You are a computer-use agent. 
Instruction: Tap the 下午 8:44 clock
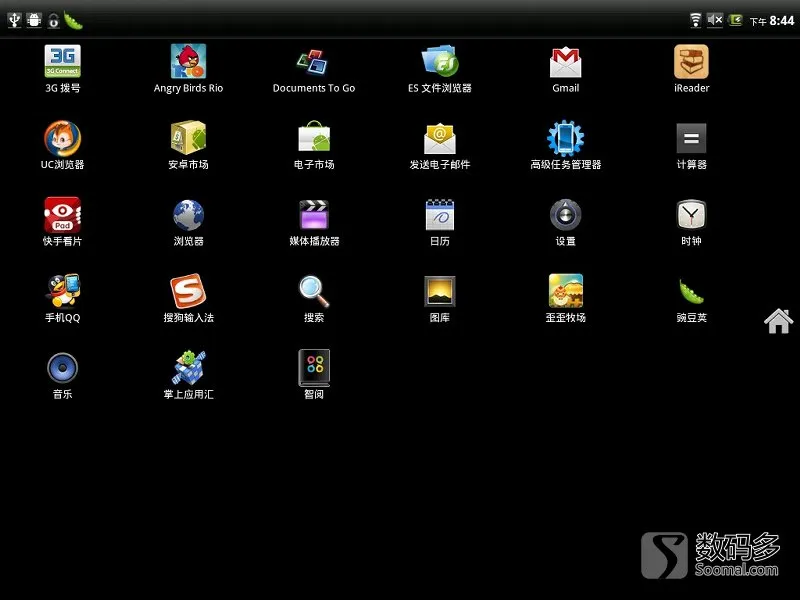click(771, 21)
